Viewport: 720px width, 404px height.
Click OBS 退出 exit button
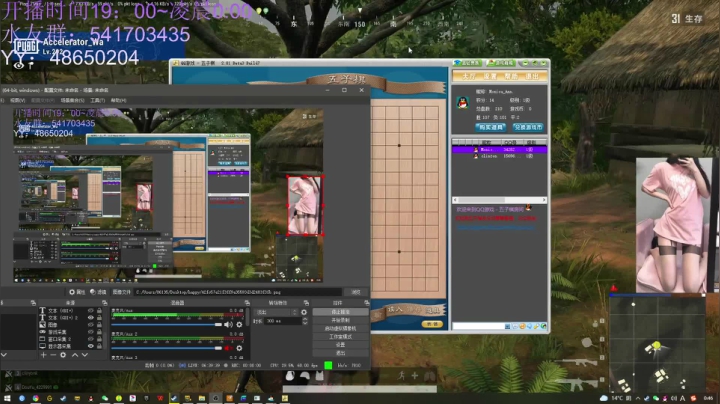pos(340,353)
